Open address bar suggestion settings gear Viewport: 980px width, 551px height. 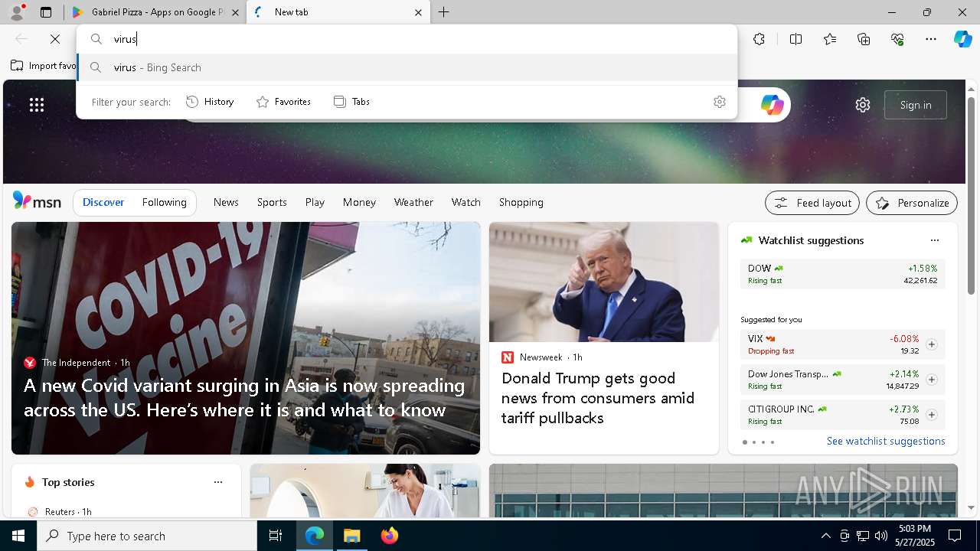(x=719, y=102)
